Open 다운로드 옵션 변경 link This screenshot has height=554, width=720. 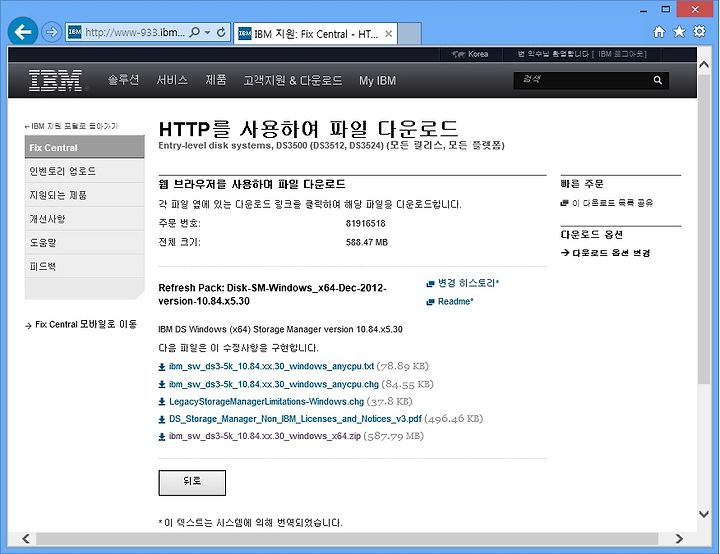[611, 253]
